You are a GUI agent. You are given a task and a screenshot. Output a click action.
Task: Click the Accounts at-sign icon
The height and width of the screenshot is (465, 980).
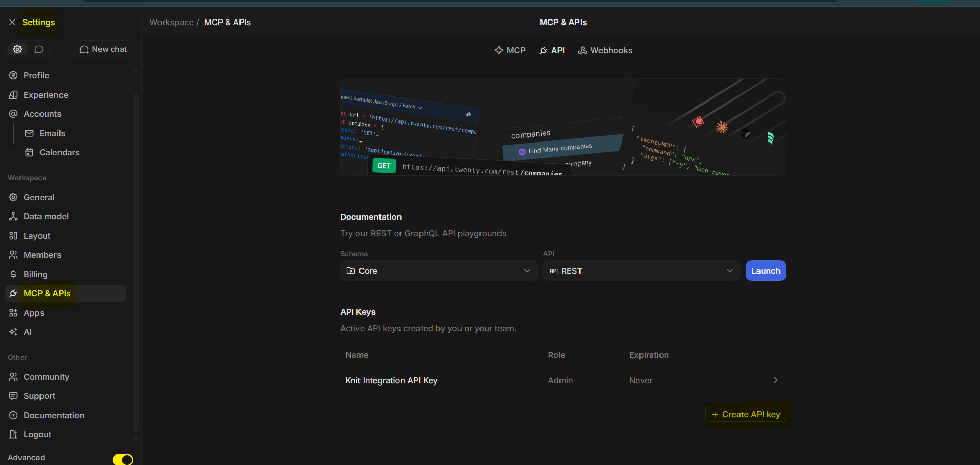click(x=13, y=114)
